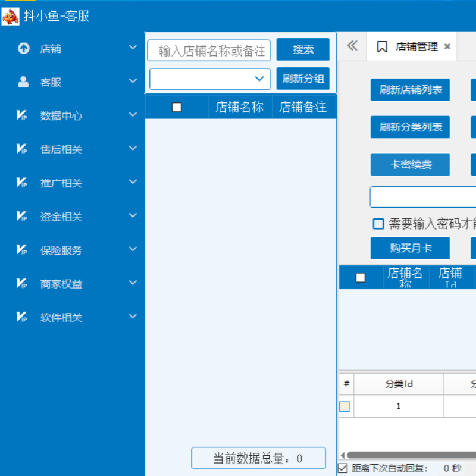Click the 抖小鱼 fish app logo
476x476 pixels.
point(10,16)
